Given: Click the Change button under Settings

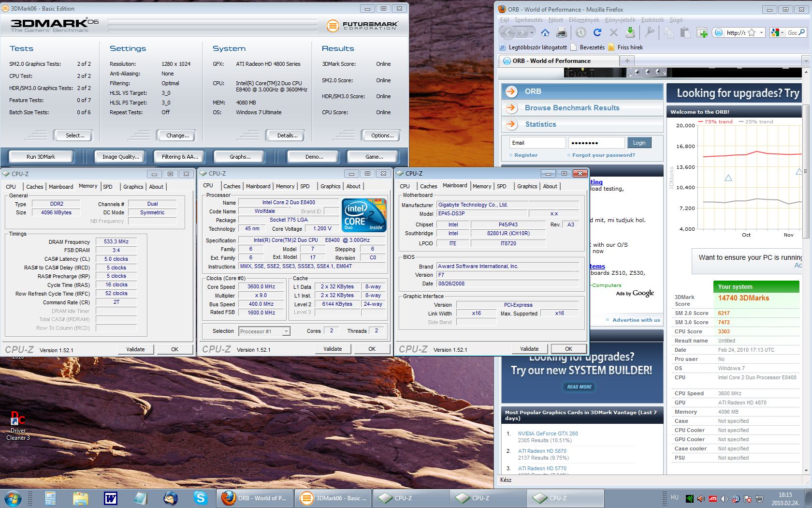Looking at the screenshot, I should tap(177, 135).
